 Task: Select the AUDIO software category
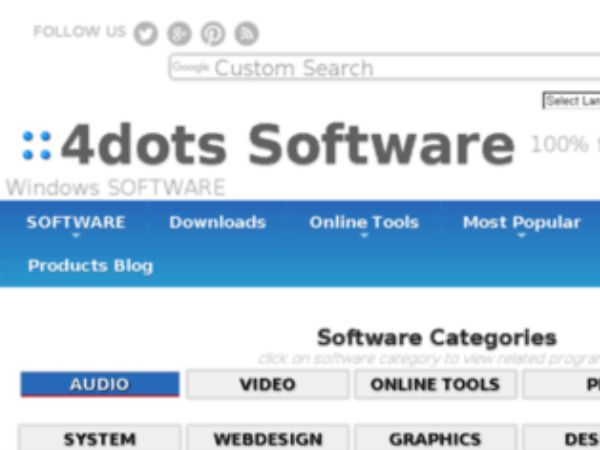99,384
